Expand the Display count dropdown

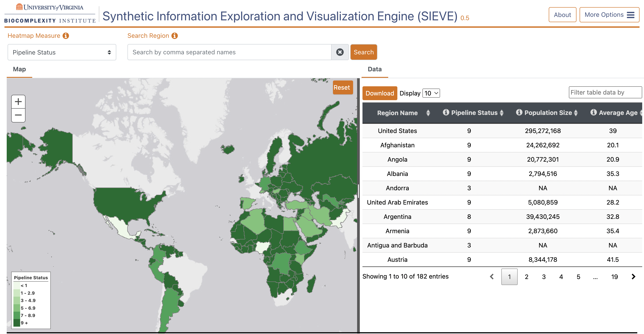[432, 93]
